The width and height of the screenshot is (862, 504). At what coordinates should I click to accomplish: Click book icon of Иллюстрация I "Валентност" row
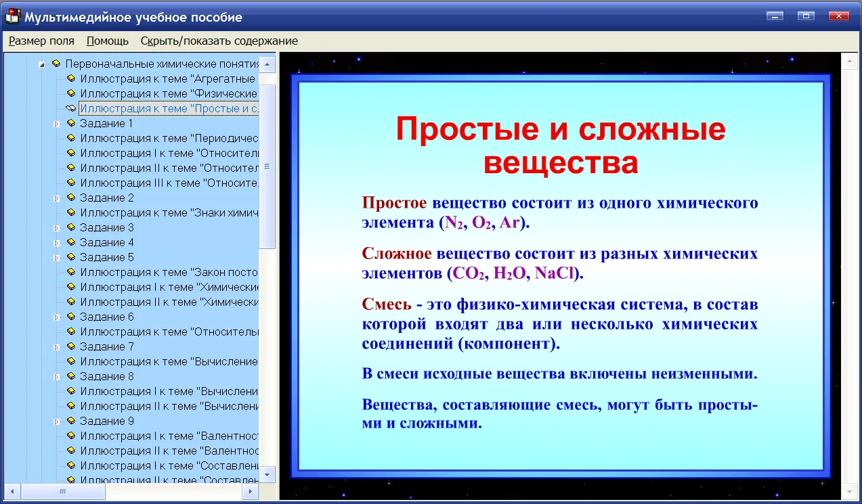point(70,436)
